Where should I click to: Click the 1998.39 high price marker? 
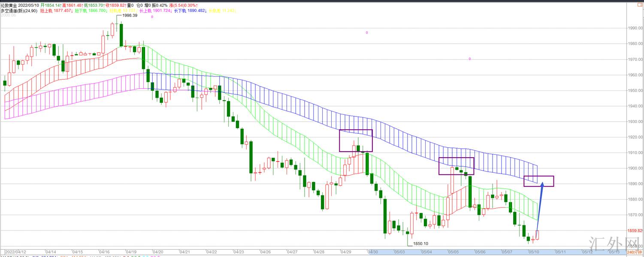pyautogui.click(x=130, y=15)
